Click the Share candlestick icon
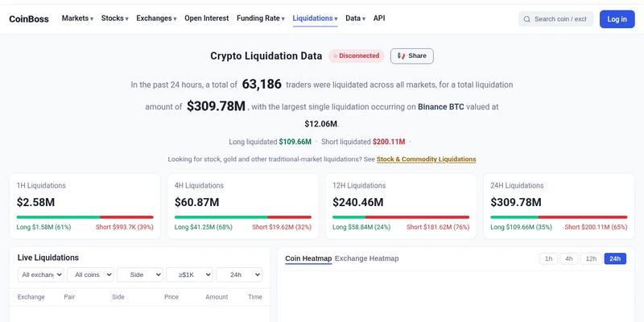The height and width of the screenshot is (322, 644). pos(401,56)
